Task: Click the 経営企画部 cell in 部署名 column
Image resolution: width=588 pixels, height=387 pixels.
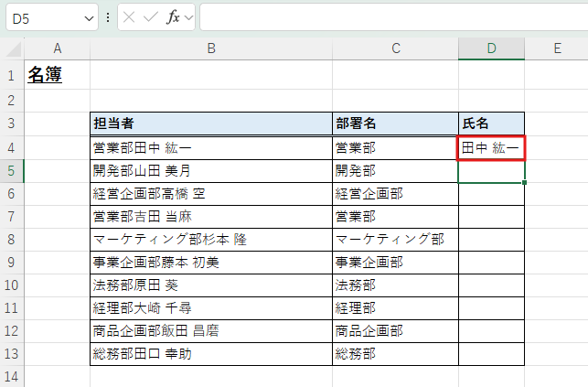Action: (x=395, y=193)
